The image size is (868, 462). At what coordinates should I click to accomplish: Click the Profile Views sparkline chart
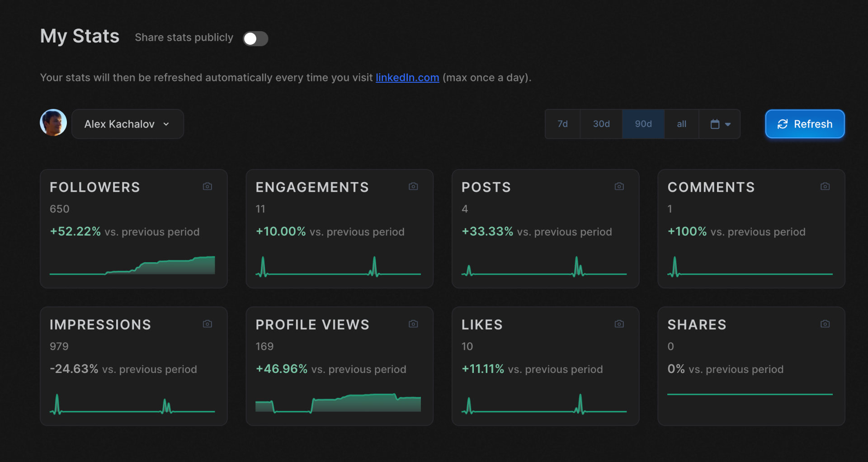338,403
